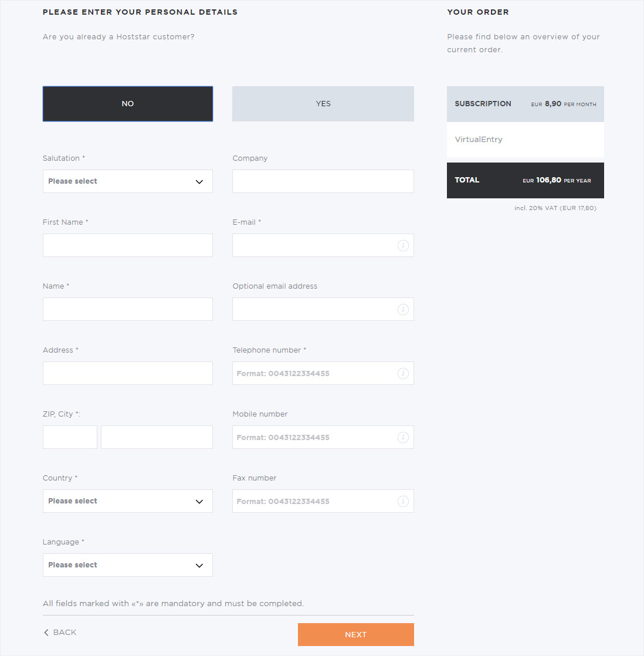This screenshot has height=656, width=644.
Task: Select YES for existing Hoststar customer
Action: (323, 104)
